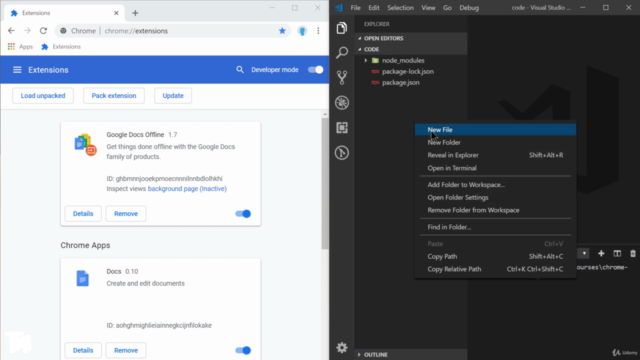Open VS Code Manage gear icon
Viewport: 640px width, 360px height.
click(x=342, y=347)
